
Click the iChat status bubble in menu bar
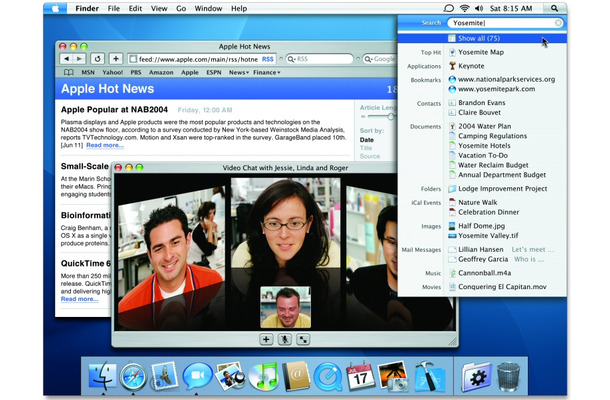pos(449,8)
